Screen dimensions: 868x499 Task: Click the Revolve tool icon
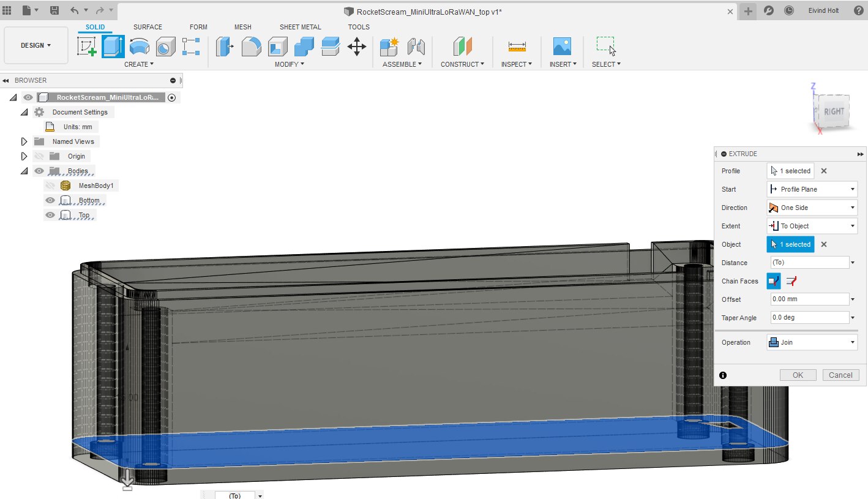139,47
